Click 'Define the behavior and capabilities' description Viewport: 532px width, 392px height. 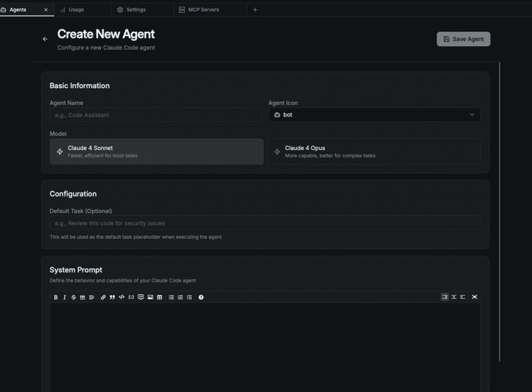point(123,280)
